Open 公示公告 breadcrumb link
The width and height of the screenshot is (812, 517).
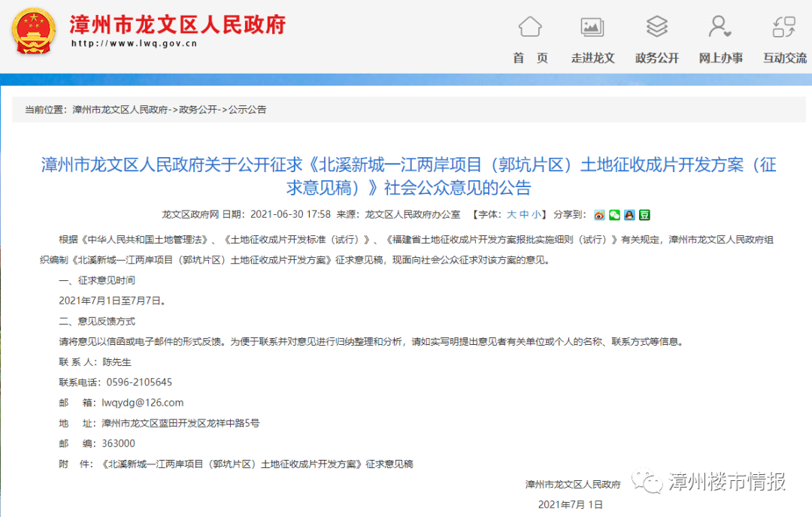tap(247, 110)
